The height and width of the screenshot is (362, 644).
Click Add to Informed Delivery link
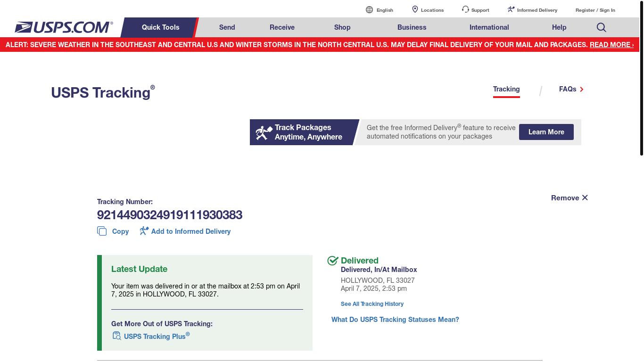191,231
